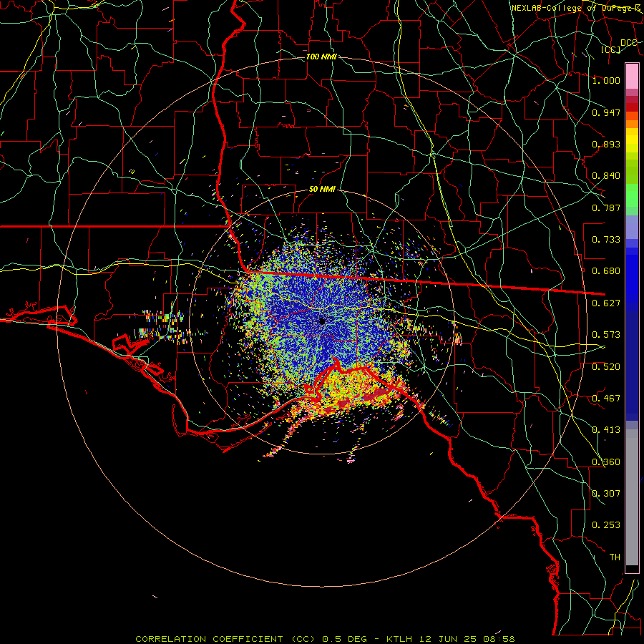Screen dimensions: 644x644
Task: Select the 0.467 scale value
Action: point(606,399)
